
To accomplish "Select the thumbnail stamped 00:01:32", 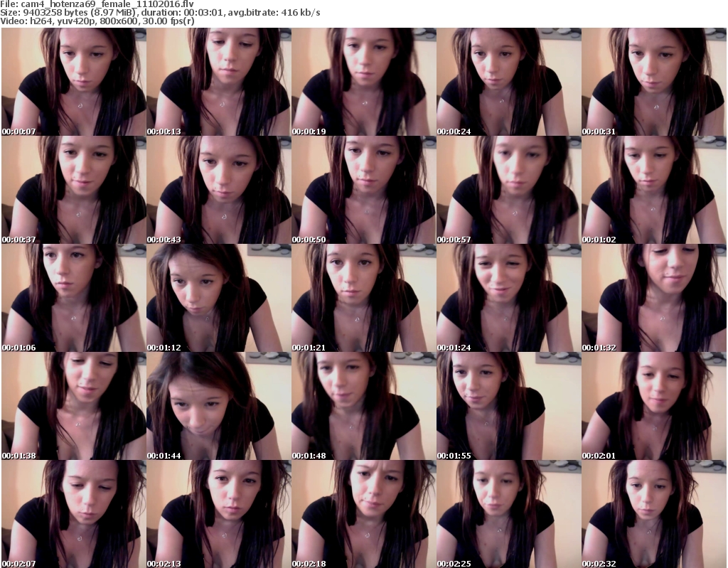I will (x=654, y=298).
